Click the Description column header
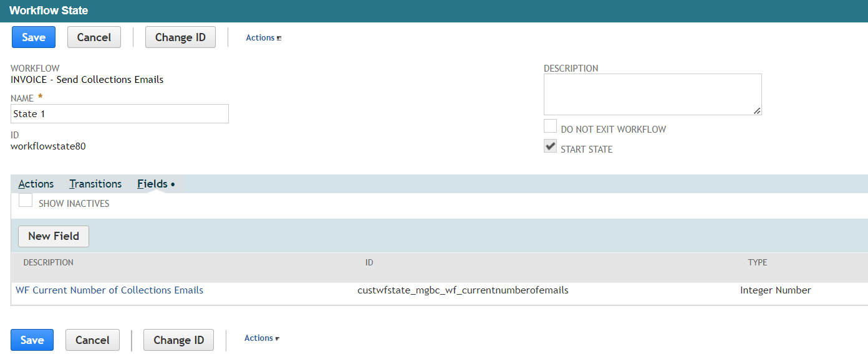The width and height of the screenshot is (868, 357). (x=49, y=262)
